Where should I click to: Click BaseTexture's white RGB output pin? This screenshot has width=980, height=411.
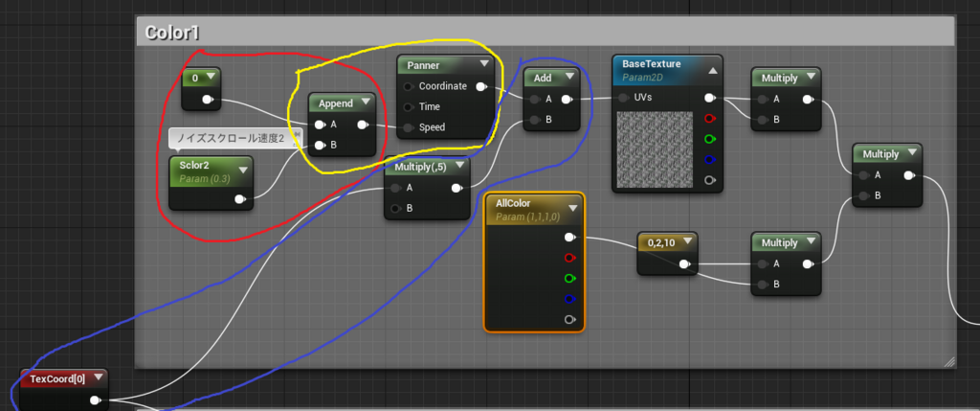710,98
